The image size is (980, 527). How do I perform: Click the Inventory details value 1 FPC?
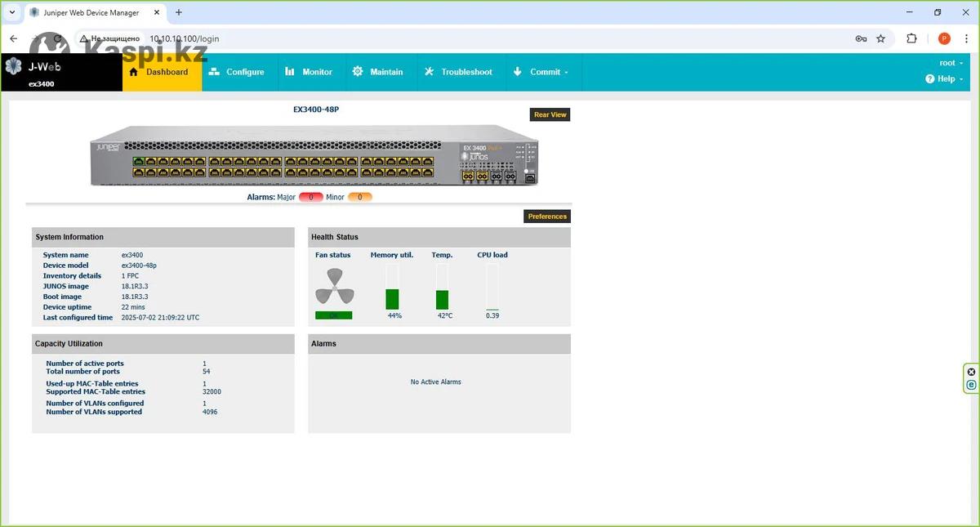coord(131,276)
